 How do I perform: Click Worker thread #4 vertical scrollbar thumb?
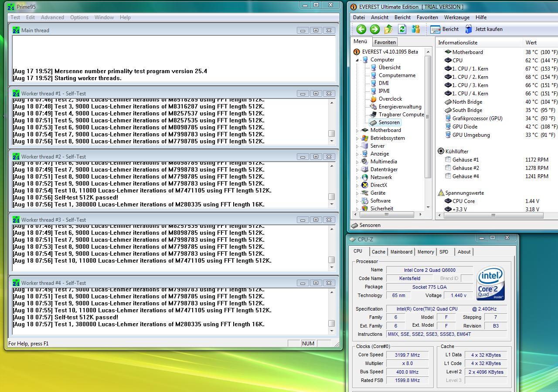pos(332,323)
